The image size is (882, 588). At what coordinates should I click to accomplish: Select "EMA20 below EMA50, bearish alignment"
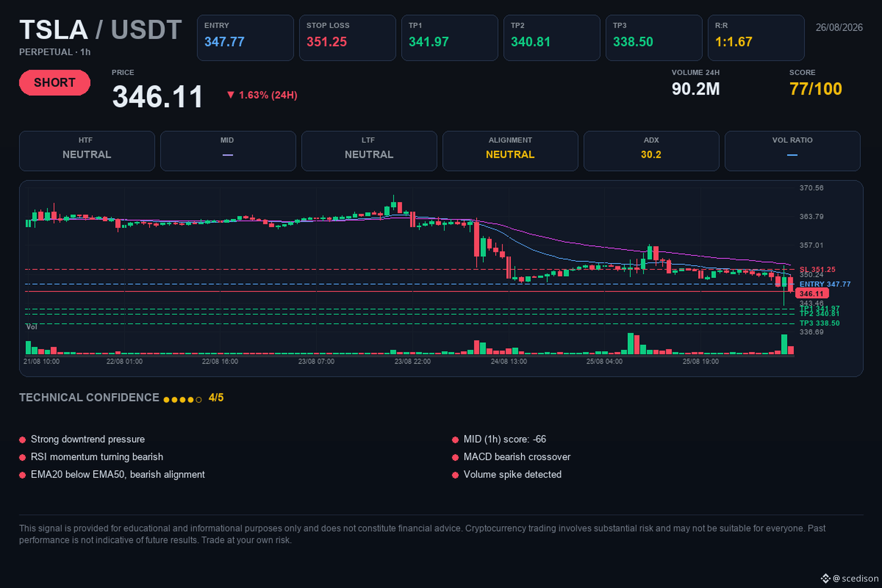click(x=118, y=474)
